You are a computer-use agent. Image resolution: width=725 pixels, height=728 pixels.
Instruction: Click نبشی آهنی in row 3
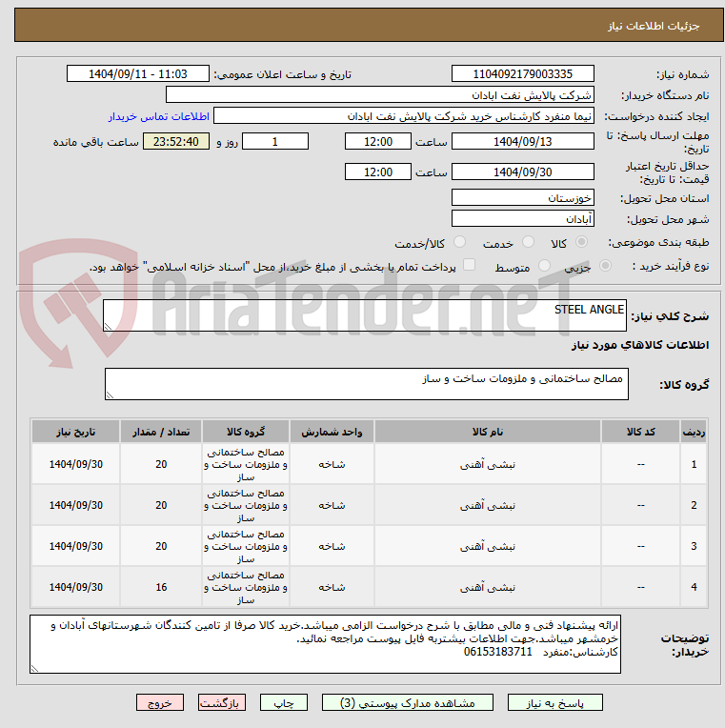coord(488,546)
